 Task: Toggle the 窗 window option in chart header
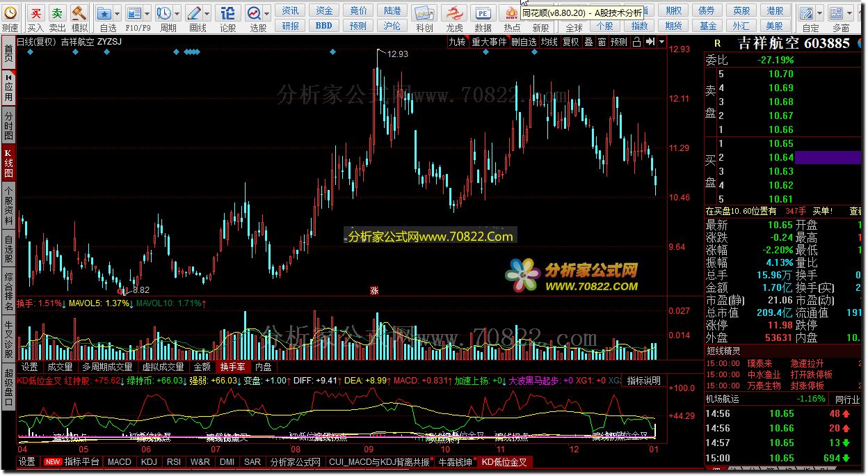602,42
